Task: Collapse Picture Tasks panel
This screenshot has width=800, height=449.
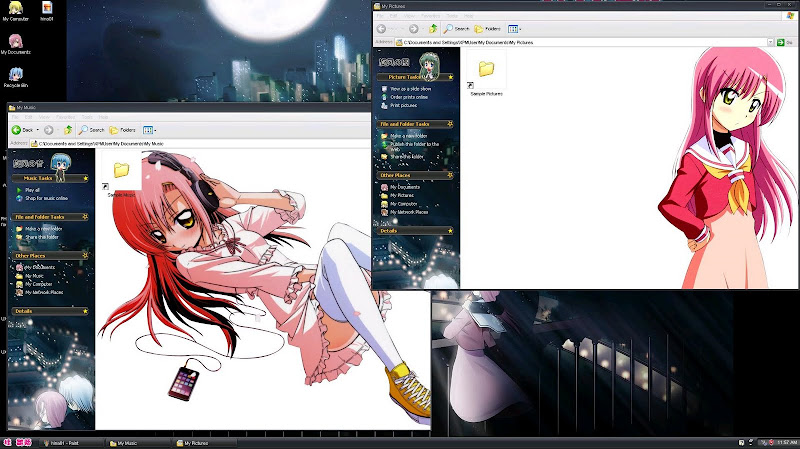Action: [x=451, y=77]
